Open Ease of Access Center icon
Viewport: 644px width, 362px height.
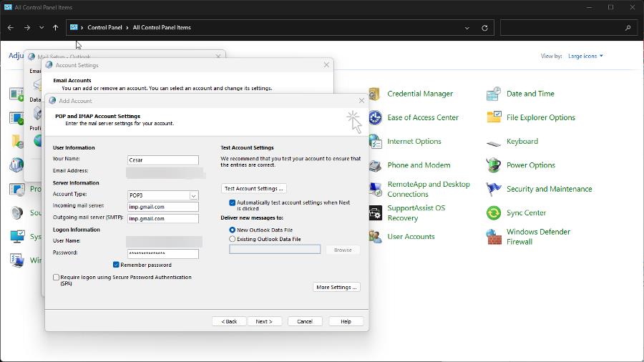point(375,118)
